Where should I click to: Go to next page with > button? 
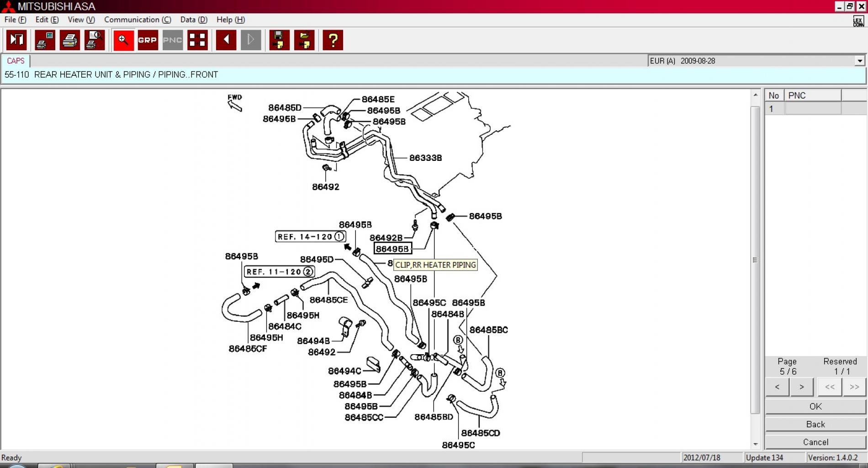pos(801,387)
